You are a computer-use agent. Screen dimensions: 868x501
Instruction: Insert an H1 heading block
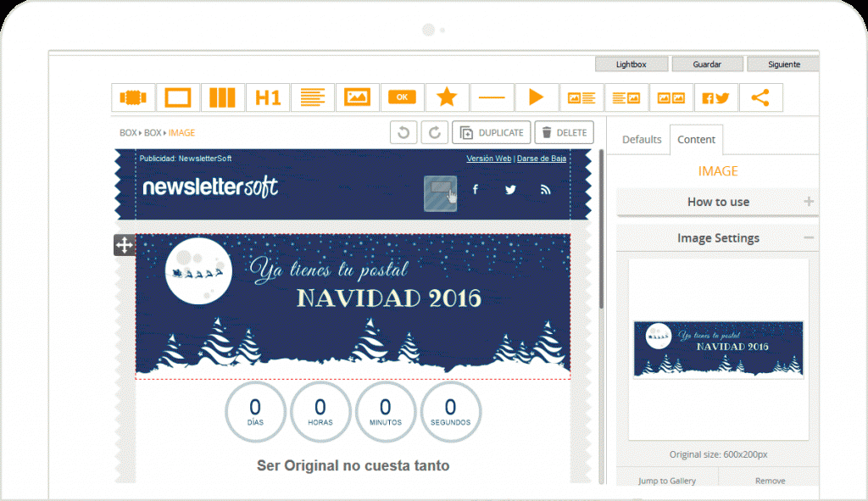(267, 97)
